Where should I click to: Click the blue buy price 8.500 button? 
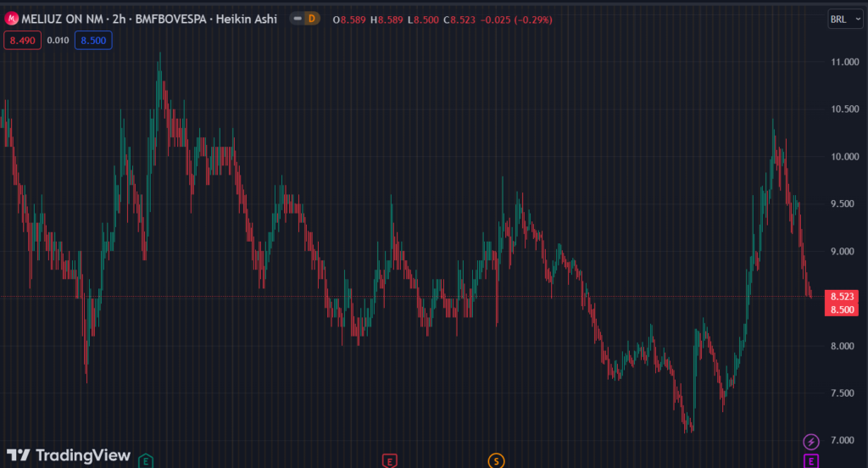[93, 41]
